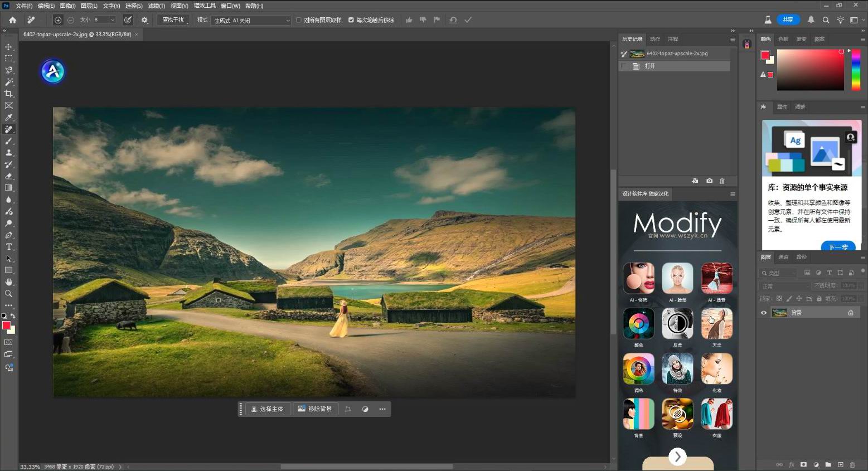Close the 6402-topaz-upscale-2x.jpg document tab

137,35
